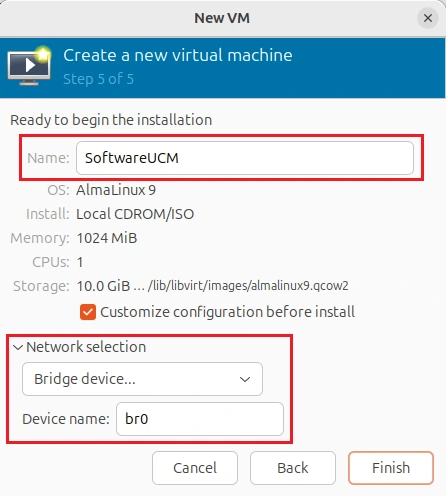Click the Create a new virtual machine heading
This screenshot has height=496, width=446.
click(178, 55)
